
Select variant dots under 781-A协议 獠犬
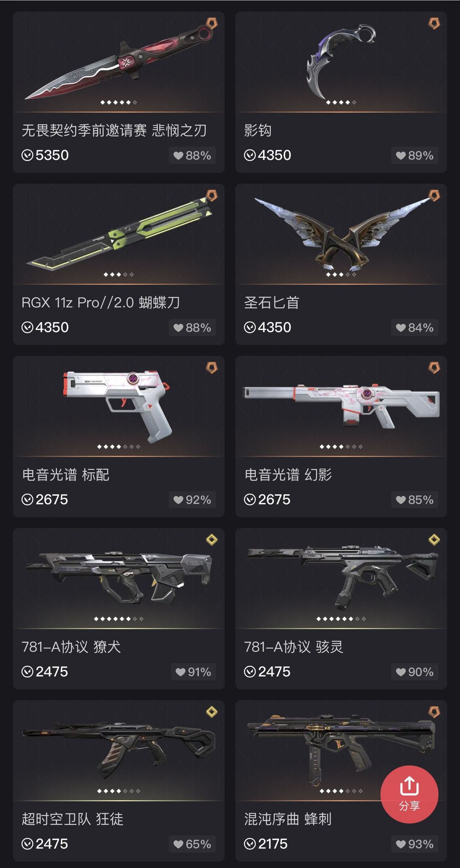pyautogui.click(x=119, y=619)
